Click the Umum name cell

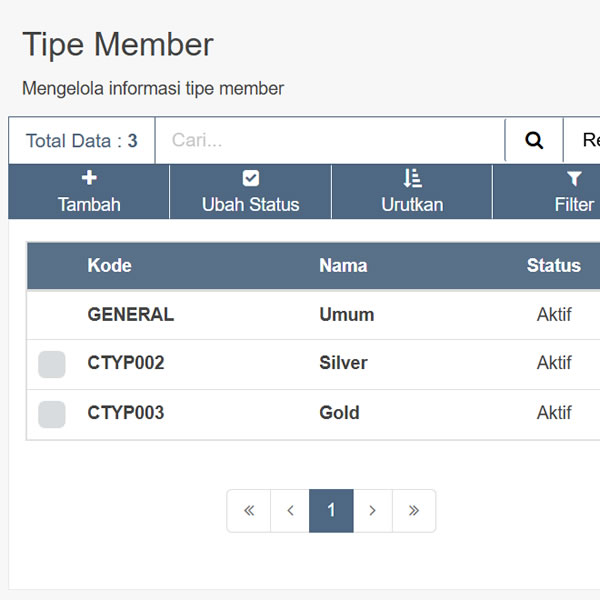(x=347, y=315)
